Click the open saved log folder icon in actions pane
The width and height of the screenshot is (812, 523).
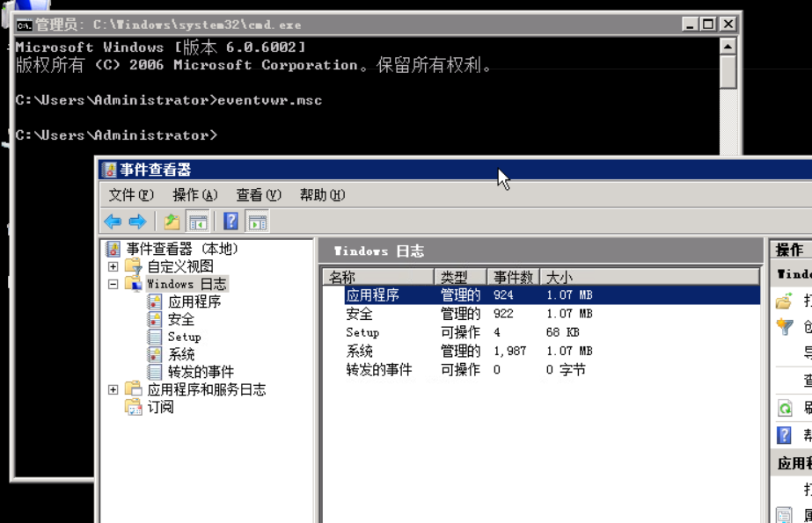click(785, 301)
